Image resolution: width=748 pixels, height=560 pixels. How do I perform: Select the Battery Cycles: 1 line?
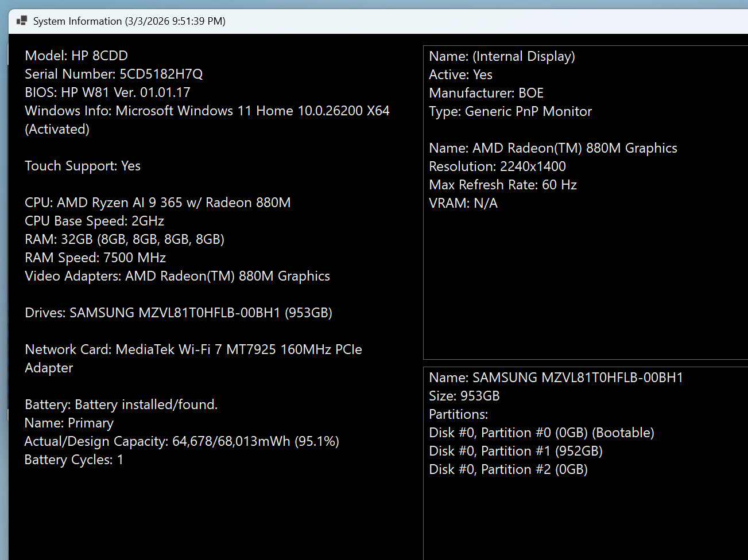[74, 460]
